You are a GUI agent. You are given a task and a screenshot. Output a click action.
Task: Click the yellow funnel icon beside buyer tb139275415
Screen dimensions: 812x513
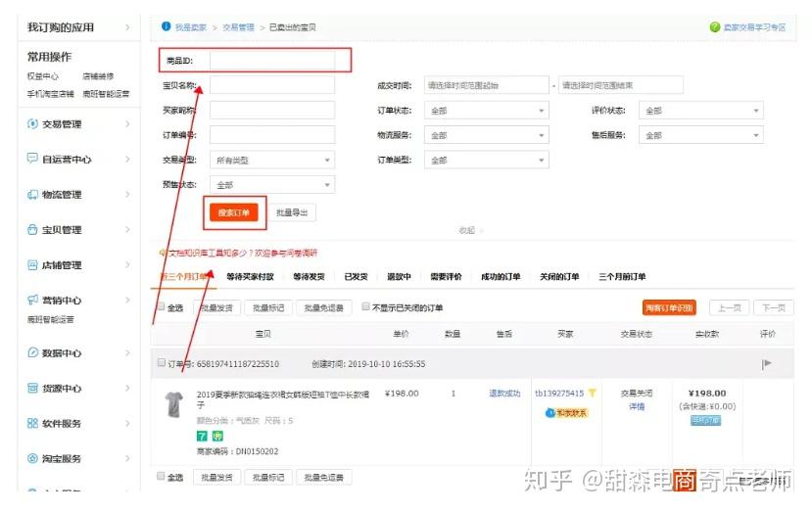click(x=592, y=394)
